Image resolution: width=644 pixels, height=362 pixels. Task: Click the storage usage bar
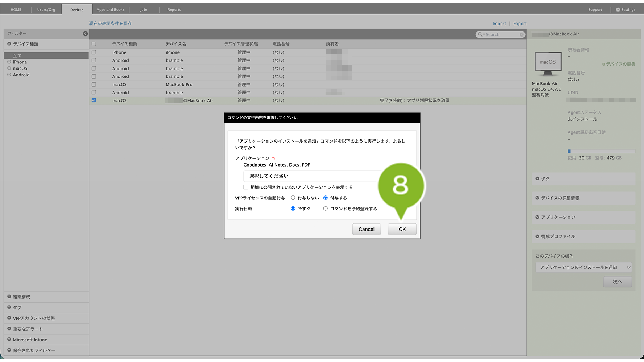point(601,151)
